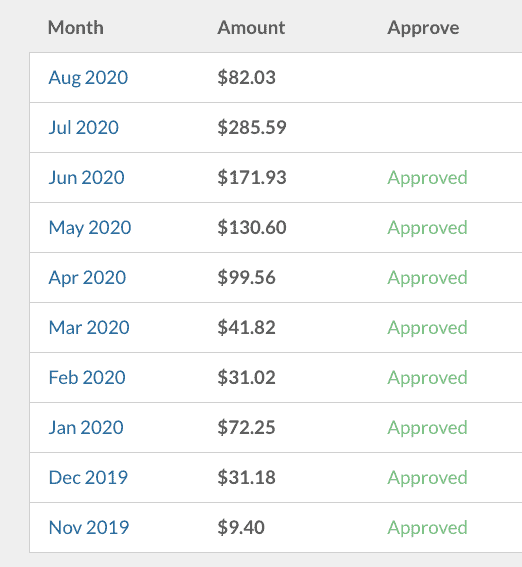Open the Aug 2020 month link
Screen dimensions: 522x567
click(88, 78)
